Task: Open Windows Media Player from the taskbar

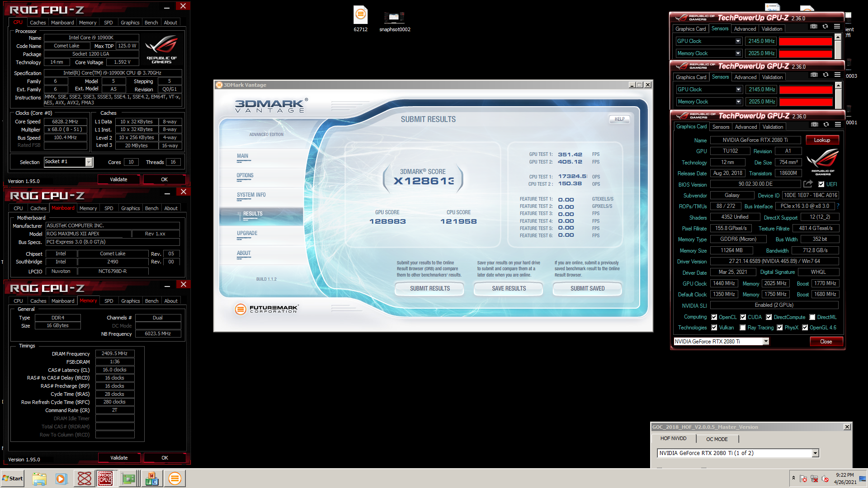Action: pos(61,479)
